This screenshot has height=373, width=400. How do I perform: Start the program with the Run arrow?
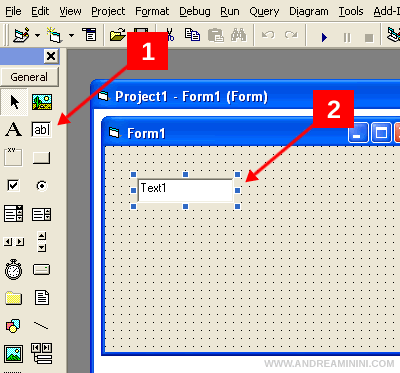tap(324, 37)
